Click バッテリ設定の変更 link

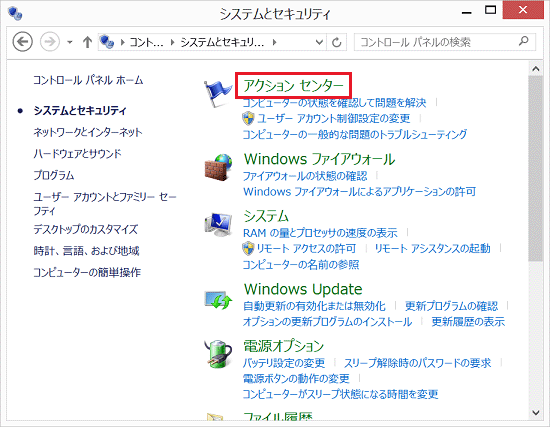point(284,363)
